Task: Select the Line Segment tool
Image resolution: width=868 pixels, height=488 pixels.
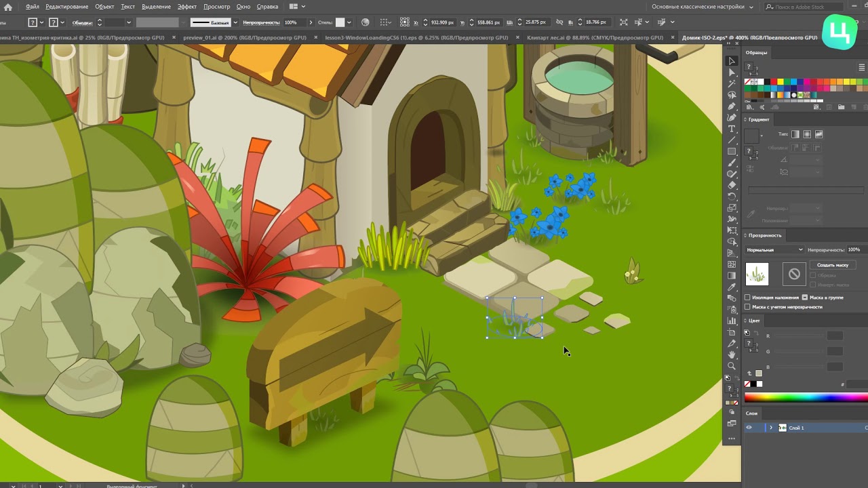Action: coord(732,140)
